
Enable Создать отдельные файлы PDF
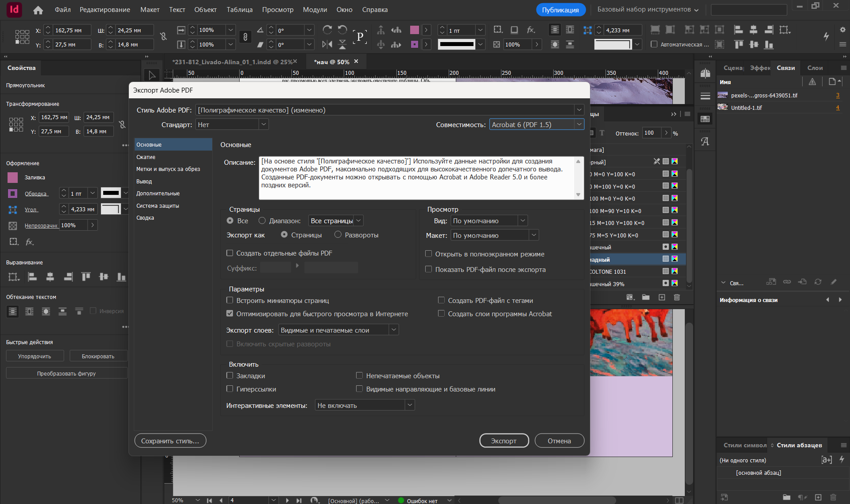[x=230, y=253]
